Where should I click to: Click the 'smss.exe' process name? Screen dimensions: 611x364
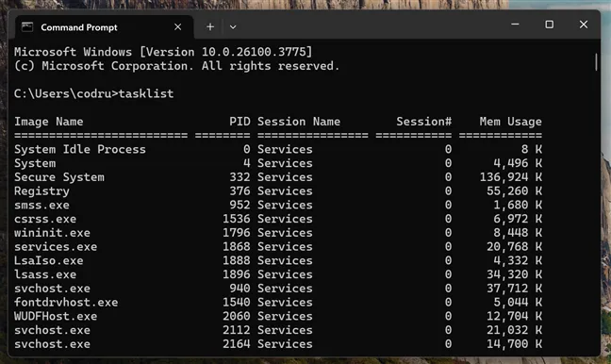click(x=41, y=205)
